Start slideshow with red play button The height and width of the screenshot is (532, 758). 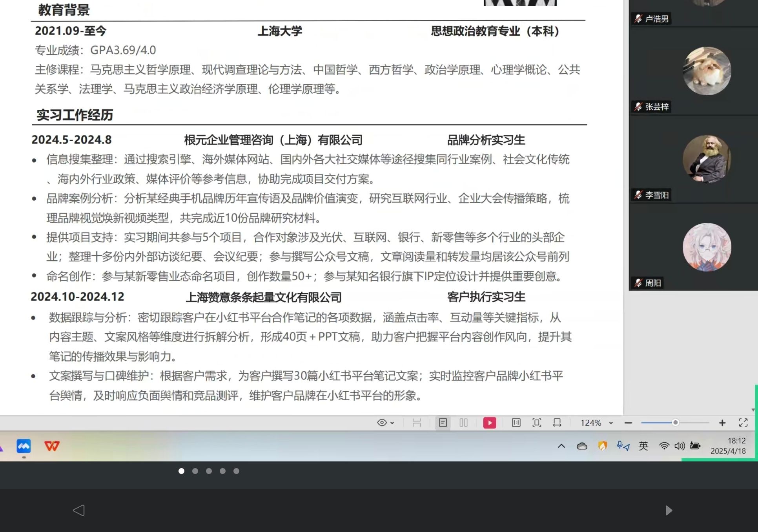pyautogui.click(x=489, y=423)
